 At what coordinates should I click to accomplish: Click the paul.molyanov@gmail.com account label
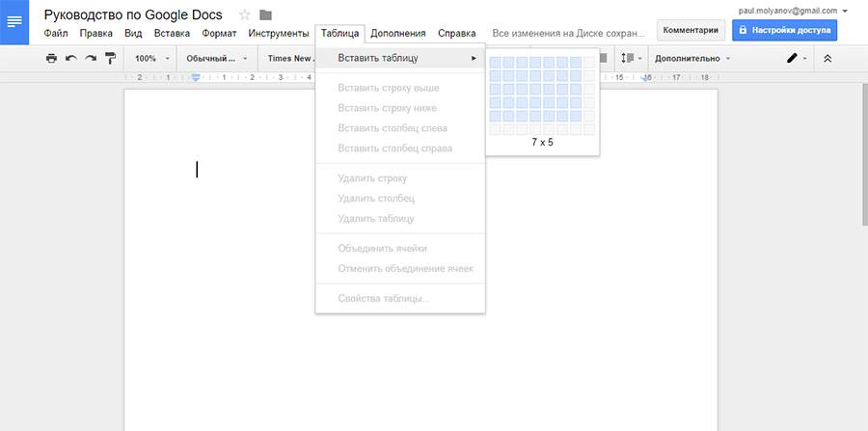click(x=788, y=11)
